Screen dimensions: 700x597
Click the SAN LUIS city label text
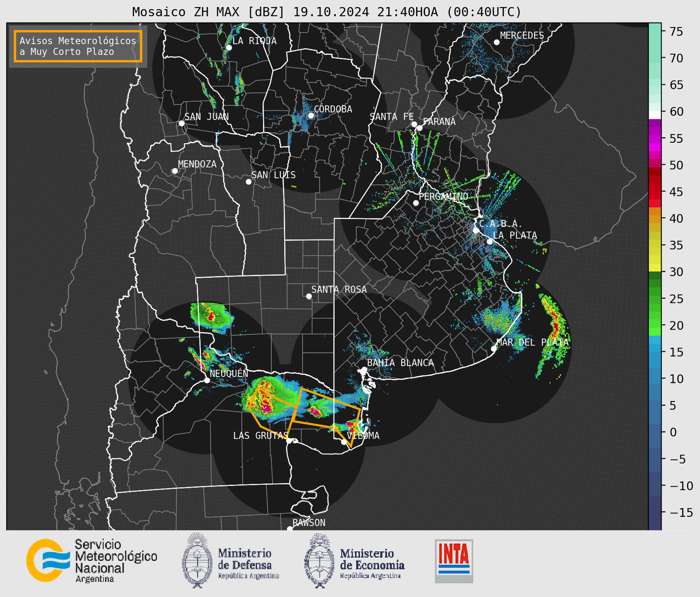(x=273, y=175)
